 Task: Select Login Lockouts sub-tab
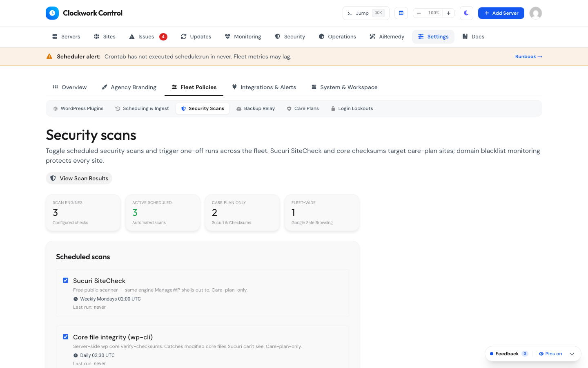click(x=352, y=108)
